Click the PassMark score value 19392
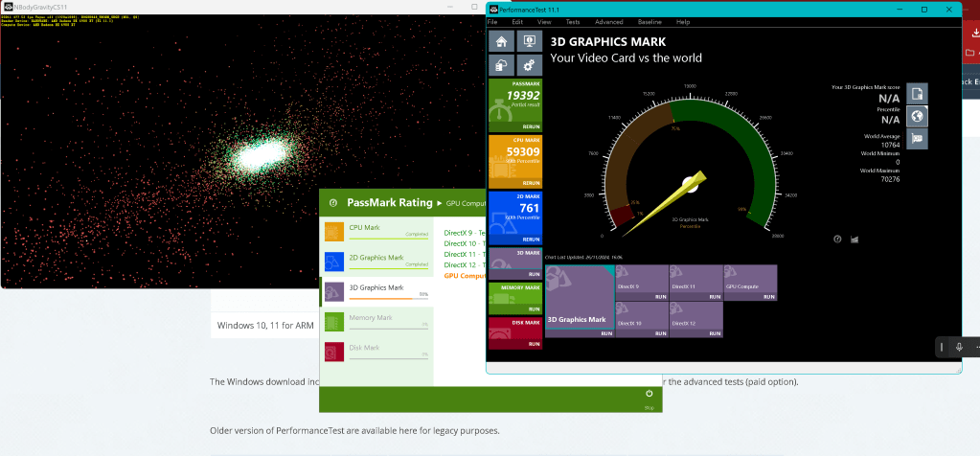The width and height of the screenshot is (980, 456). 522,96
